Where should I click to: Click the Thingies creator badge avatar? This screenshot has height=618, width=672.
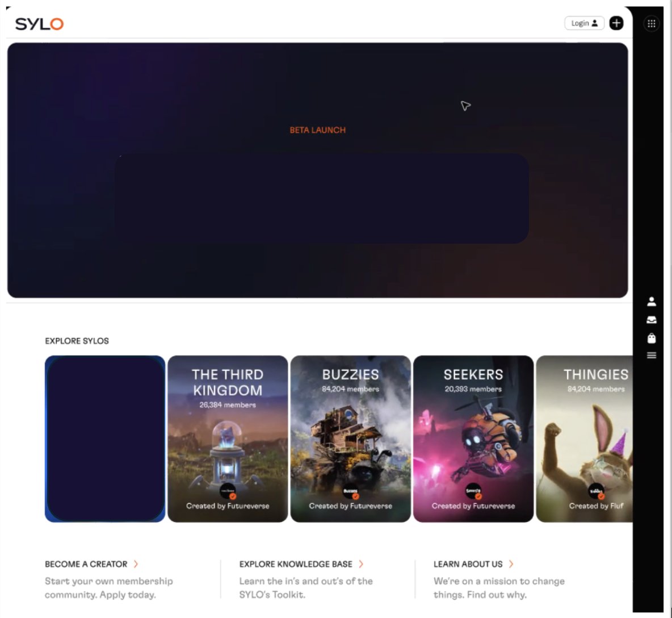coord(596,491)
